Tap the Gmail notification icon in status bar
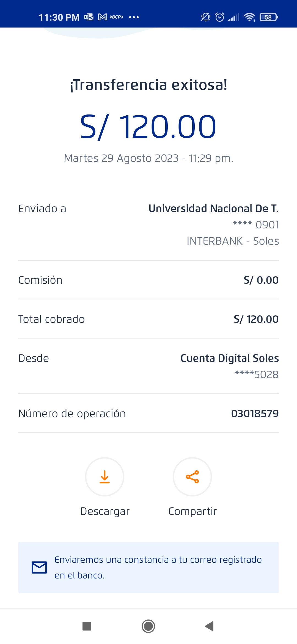297x644 pixels. [103, 17]
